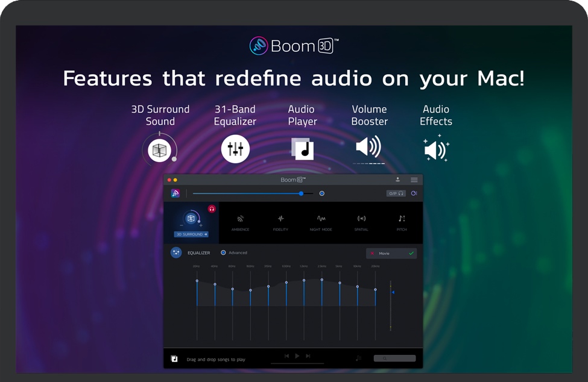
Task: Decrease 3D surround intensity with the minus
Action: tap(182, 225)
